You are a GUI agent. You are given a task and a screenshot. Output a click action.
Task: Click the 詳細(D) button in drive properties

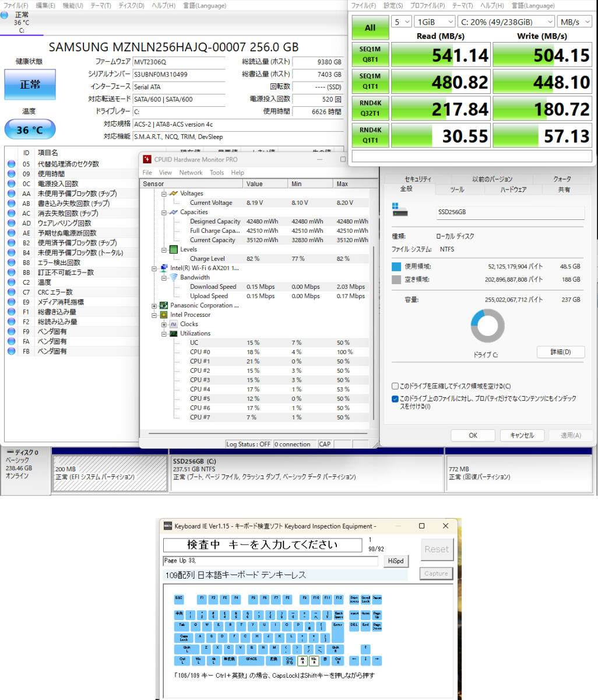point(560,352)
